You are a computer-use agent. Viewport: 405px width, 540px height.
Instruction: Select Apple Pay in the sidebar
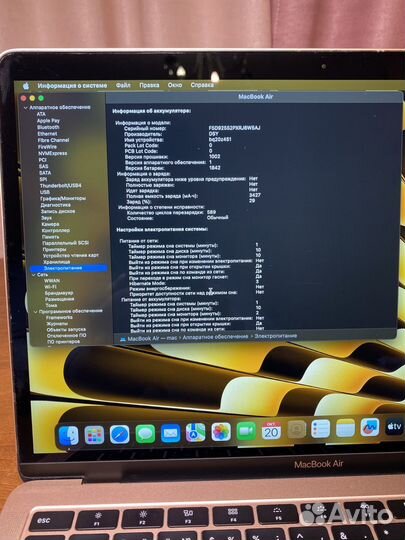pos(48,121)
